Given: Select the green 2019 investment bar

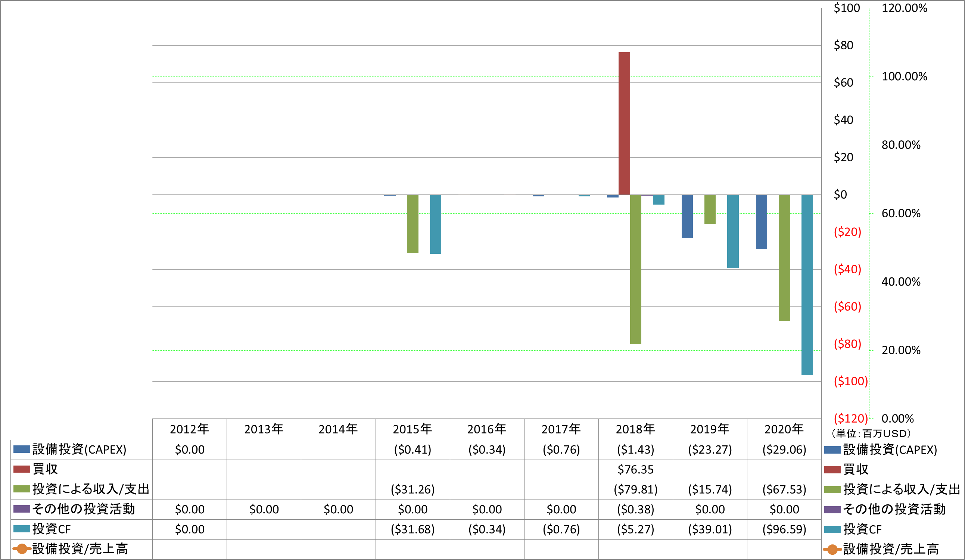Looking at the screenshot, I should [x=710, y=209].
